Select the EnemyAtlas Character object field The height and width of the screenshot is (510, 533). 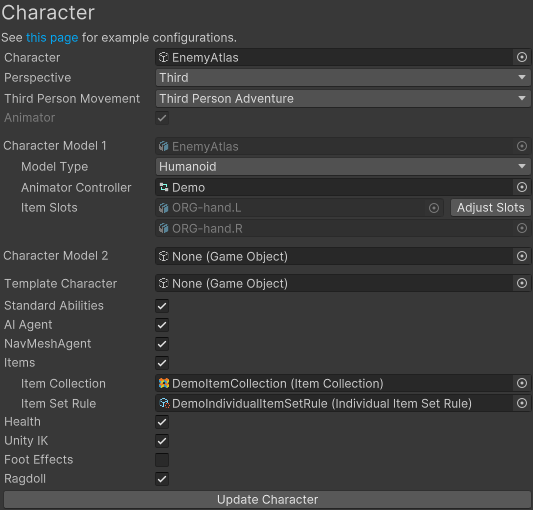(x=334, y=57)
